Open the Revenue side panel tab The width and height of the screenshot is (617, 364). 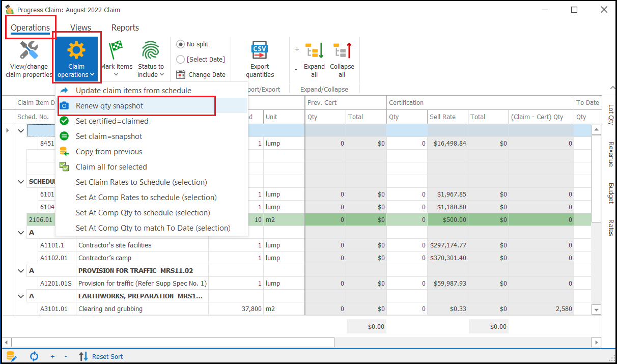(610, 154)
